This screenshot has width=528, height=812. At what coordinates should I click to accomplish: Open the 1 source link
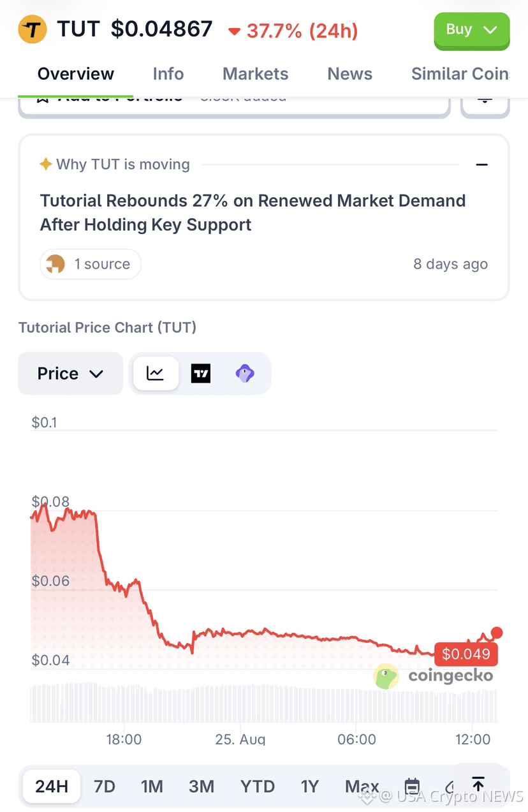click(x=91, y=264)
